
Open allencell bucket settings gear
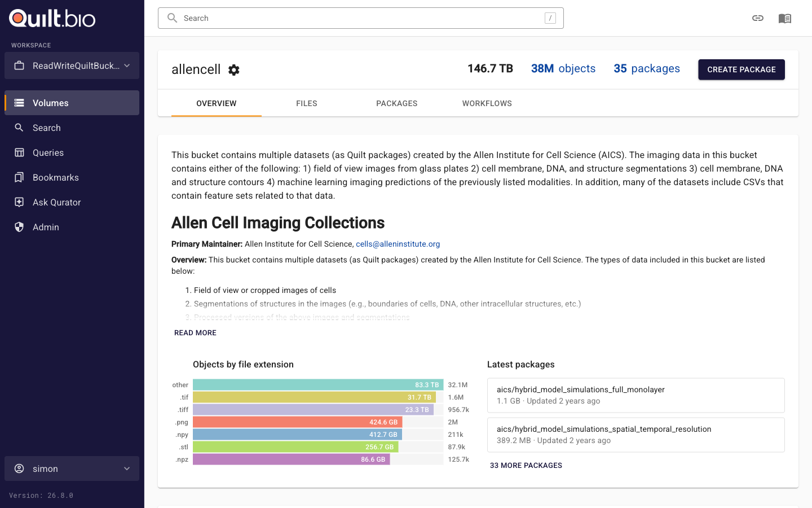click(x=234, y=69)
